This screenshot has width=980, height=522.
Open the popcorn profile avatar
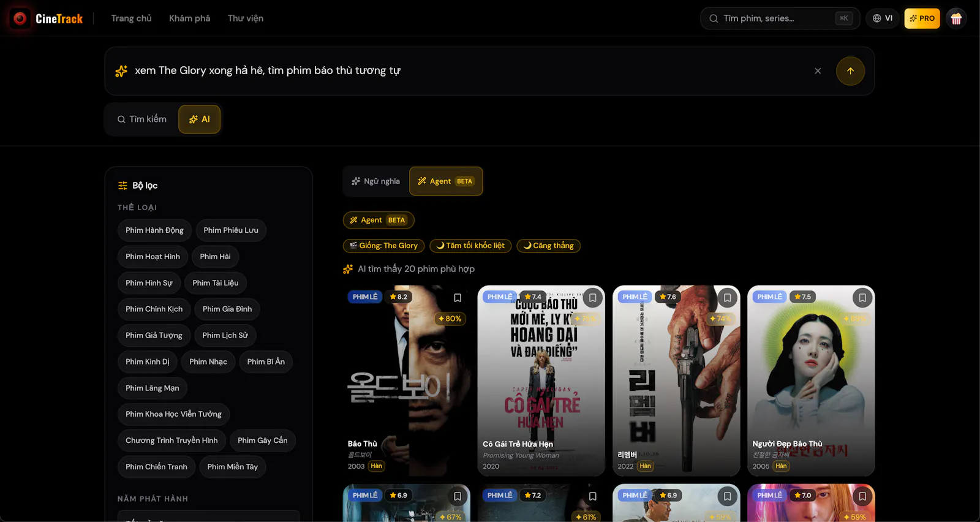[956, 18]
